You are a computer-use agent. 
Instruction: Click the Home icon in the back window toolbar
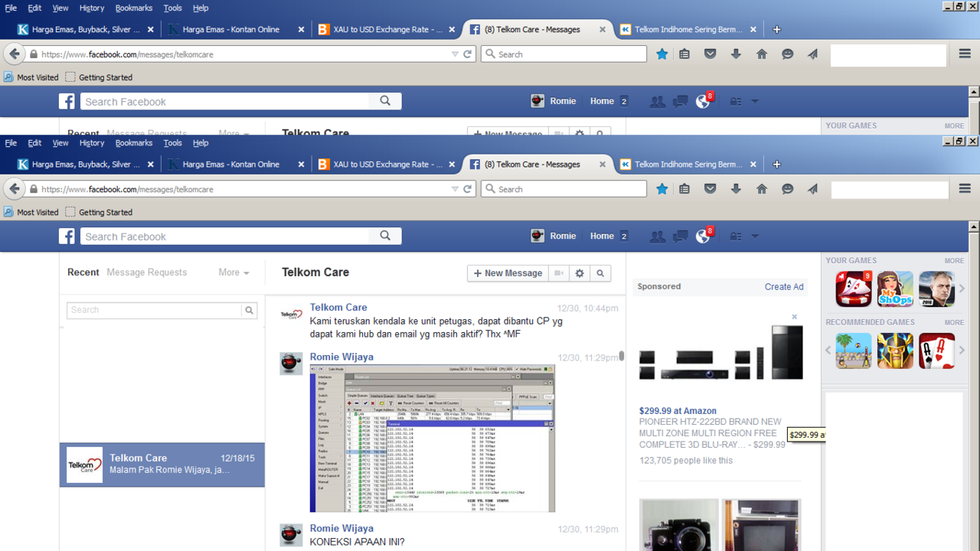[x=762, y=54]
